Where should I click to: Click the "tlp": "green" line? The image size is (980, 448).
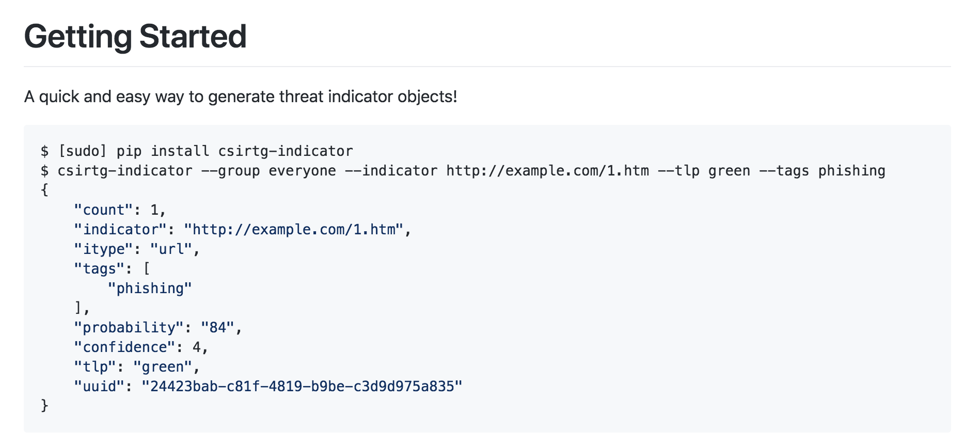click(137, 367)
